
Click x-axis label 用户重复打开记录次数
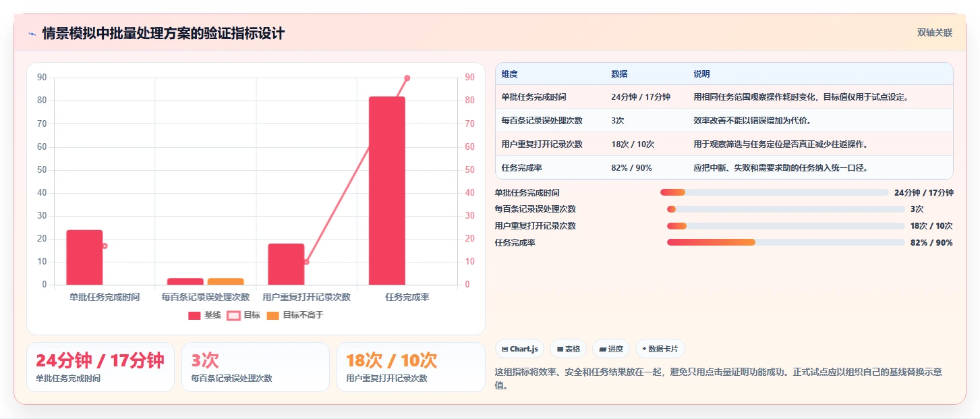(306, 297)
